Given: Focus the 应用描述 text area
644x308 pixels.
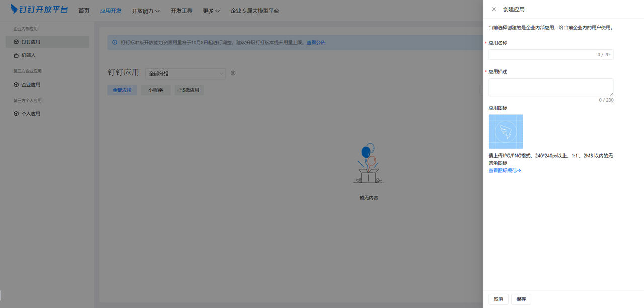Looking at the screenshot, I should [551, 87].
